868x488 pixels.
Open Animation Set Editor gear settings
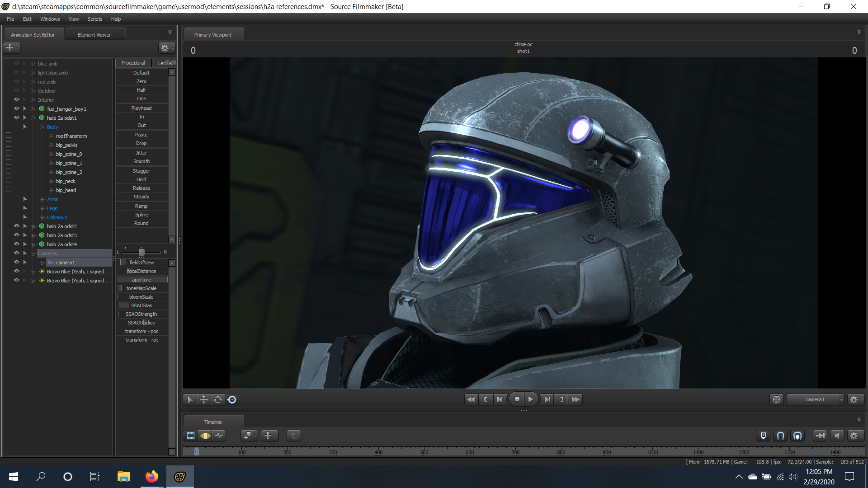pos(166,47)
